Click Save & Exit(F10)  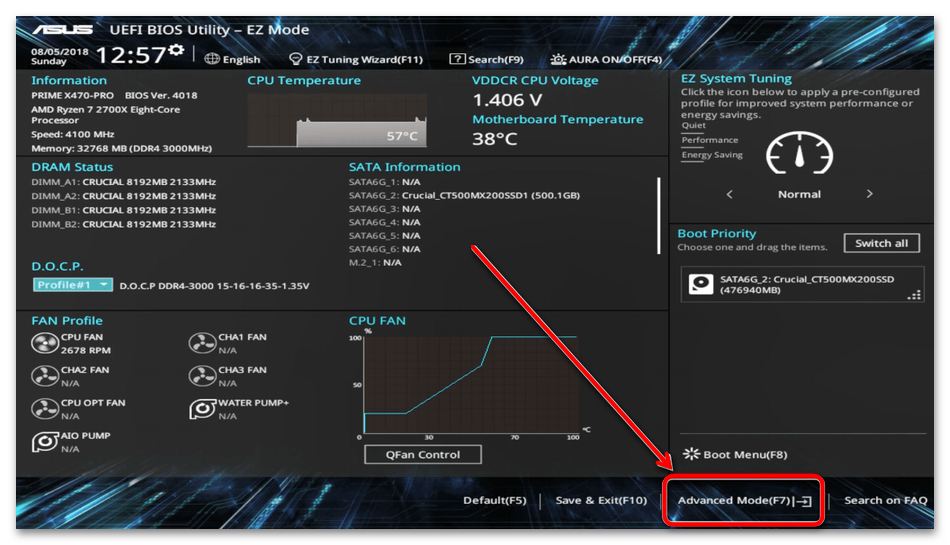601,500
